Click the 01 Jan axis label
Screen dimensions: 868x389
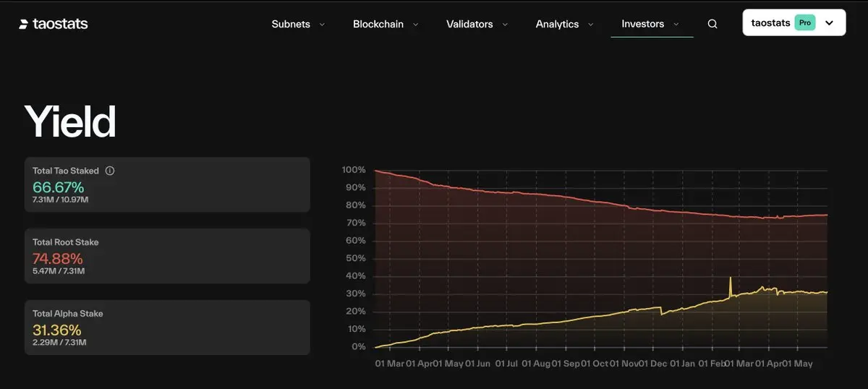(x=683, y=364)
